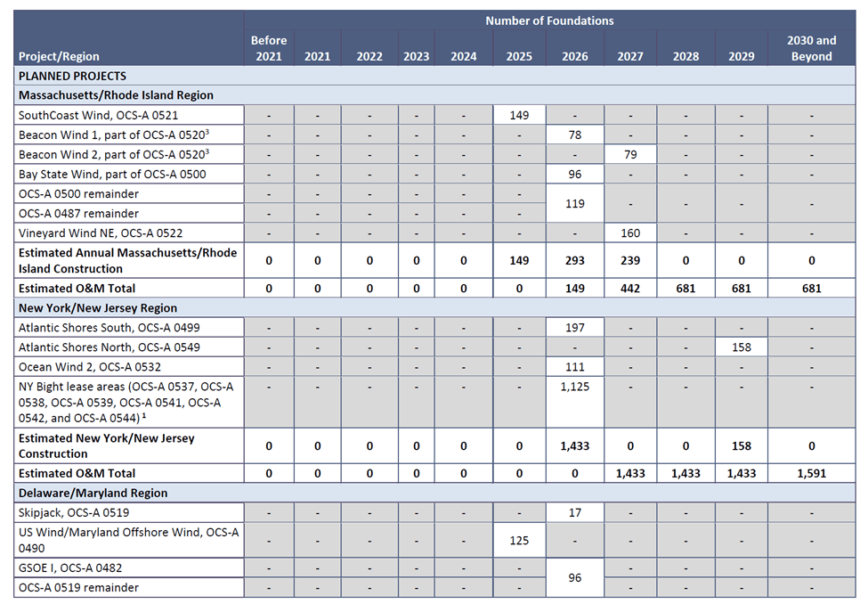This screenshot has height=604, width=868.
Task: Click the 293 construction total cell
Action: (574, 260)
